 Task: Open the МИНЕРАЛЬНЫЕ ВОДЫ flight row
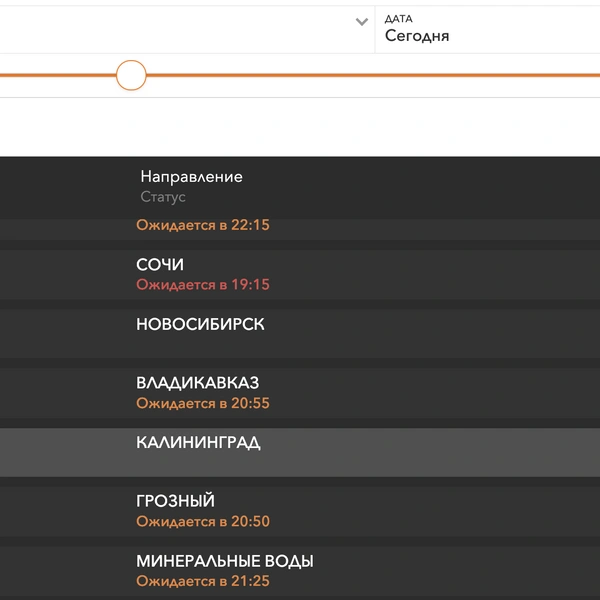(x=300, y=571)
